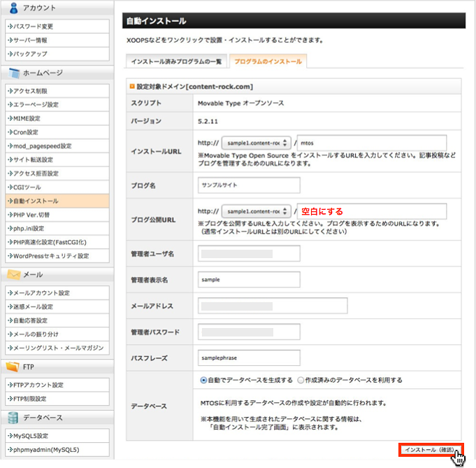Open CGIツール link
476x468 pixels.
click(57, 187)
